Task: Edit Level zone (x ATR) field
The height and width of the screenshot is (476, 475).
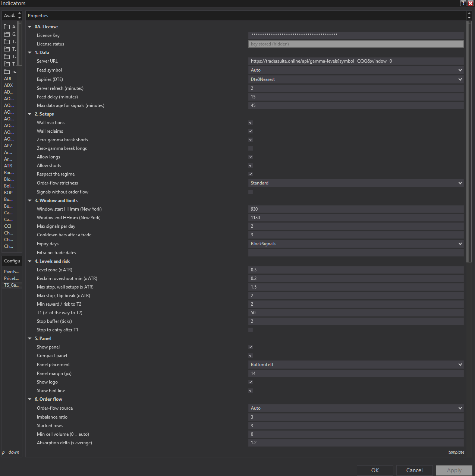Action: 356,270
